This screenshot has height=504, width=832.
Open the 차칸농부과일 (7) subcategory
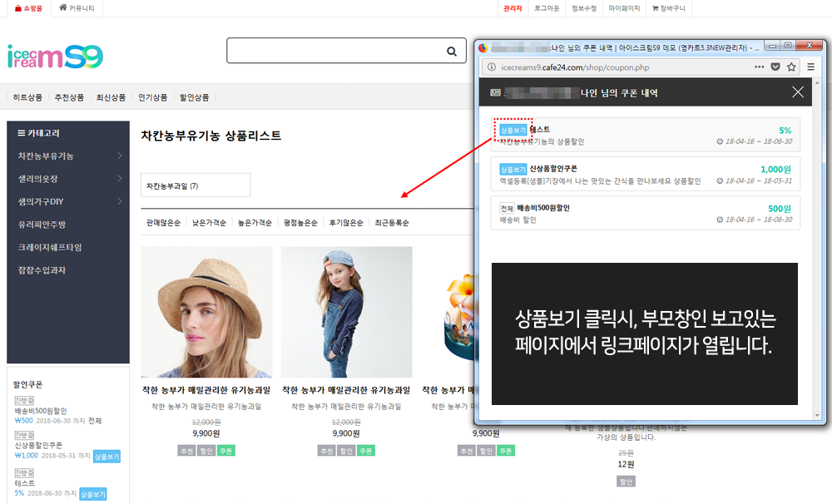(196, 185)
